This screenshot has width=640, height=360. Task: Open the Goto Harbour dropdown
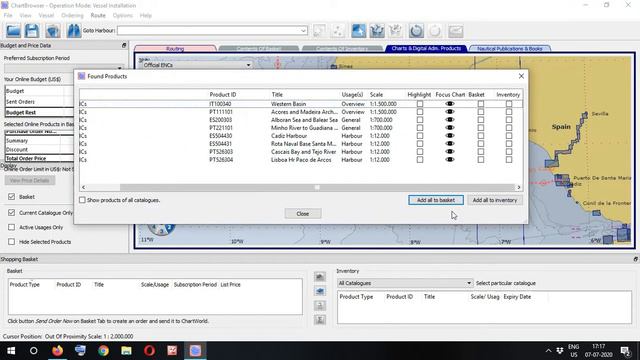click(x=303, y=31)
